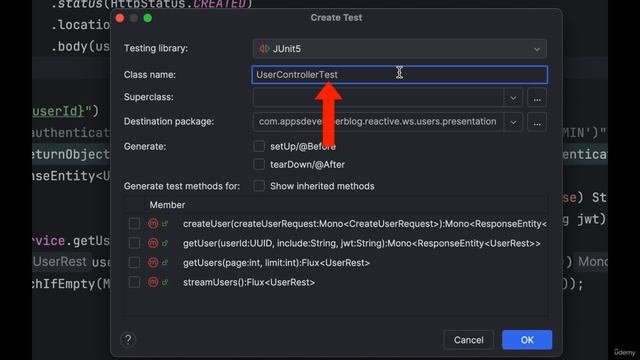Browse Destination package with the ellipsis button

pos(537,122)
